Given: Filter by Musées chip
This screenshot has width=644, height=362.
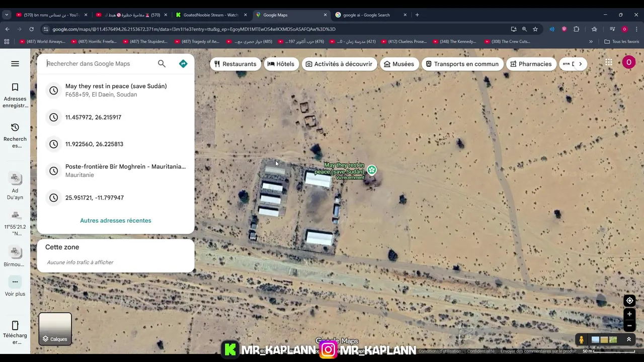Looking at the screenshot, I should tap(399, 64).
